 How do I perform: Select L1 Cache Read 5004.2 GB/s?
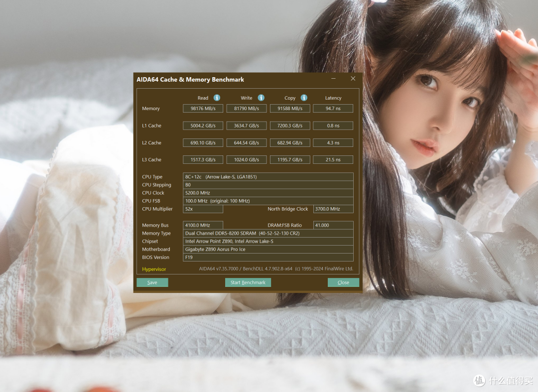tap(203, 126)
